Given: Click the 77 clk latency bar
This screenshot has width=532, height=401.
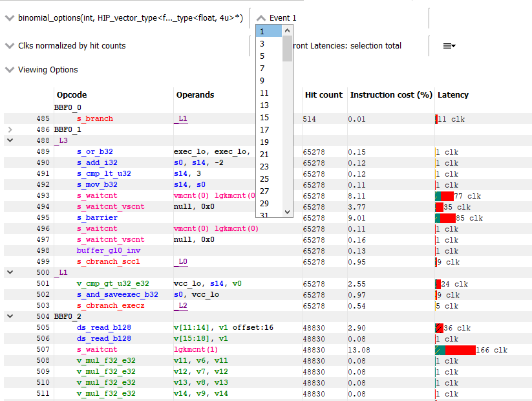Looking at the screenshot, I should pyautogui.click(x=445, y=196).
